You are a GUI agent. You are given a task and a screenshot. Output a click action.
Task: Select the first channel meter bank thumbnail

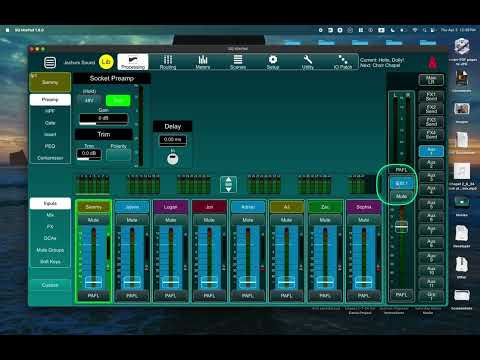[x=93, y=184]
